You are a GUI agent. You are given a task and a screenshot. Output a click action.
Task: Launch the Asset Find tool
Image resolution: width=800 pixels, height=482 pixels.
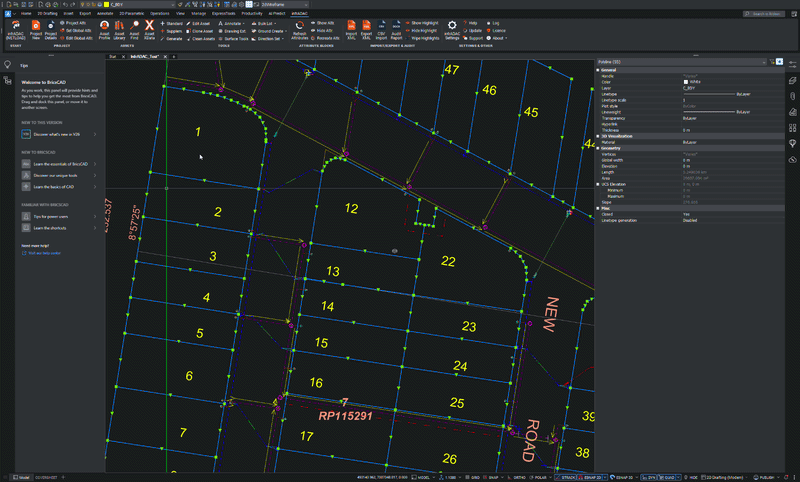pos(134,30)
